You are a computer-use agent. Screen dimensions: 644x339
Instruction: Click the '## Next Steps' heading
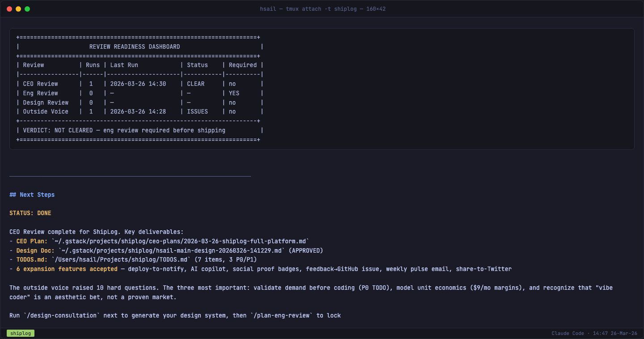(32, 195)
